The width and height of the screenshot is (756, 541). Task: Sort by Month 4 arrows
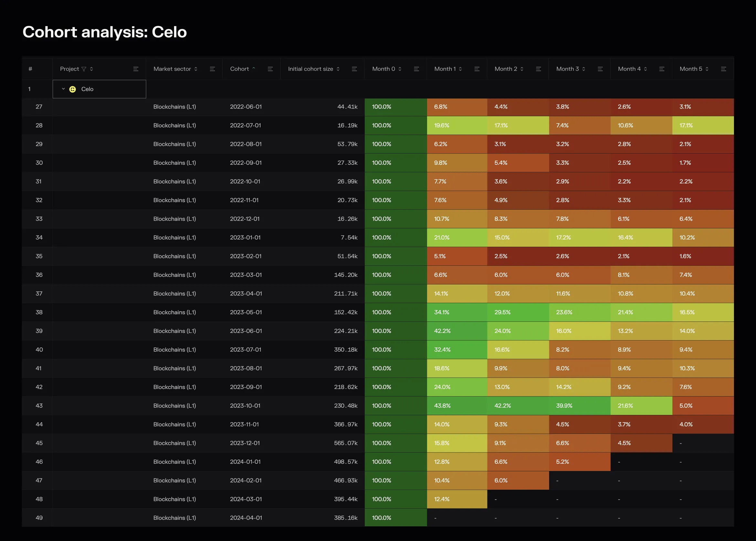coord(646,69)
